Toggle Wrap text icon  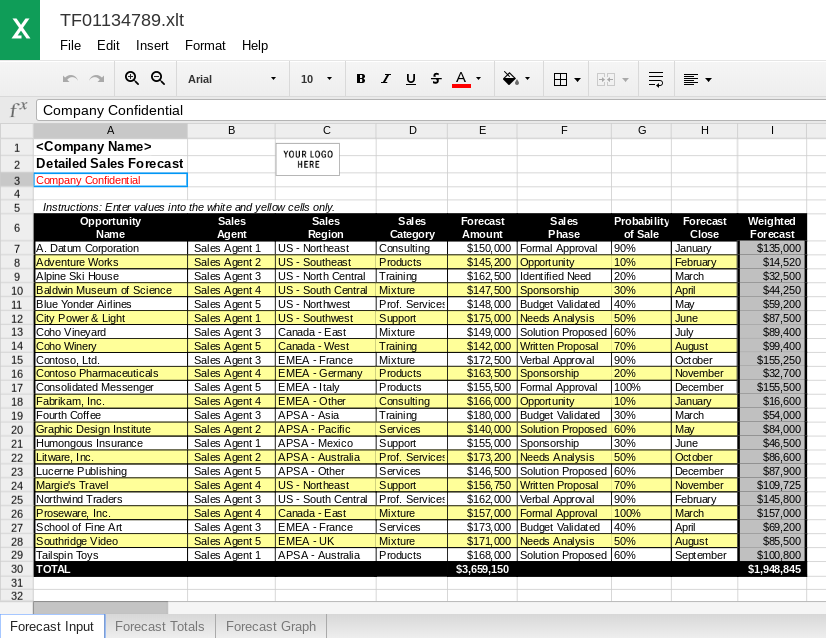click(x=656, y=80)
